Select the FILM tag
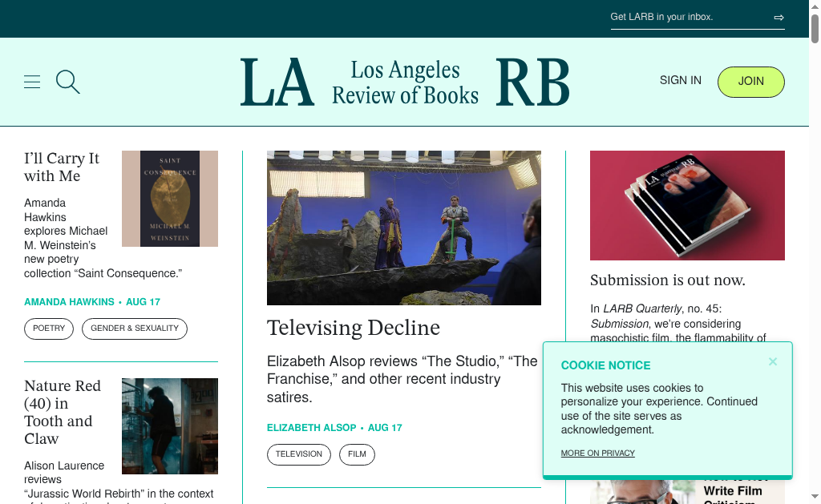 pyautogui.click(x=357, y=454)
